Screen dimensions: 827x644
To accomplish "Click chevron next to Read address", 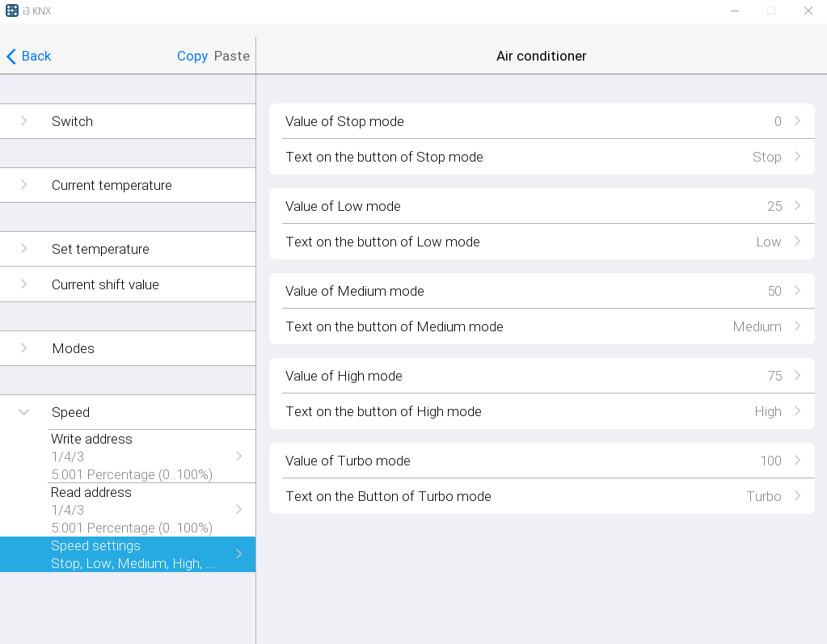I will click(238, 510).
